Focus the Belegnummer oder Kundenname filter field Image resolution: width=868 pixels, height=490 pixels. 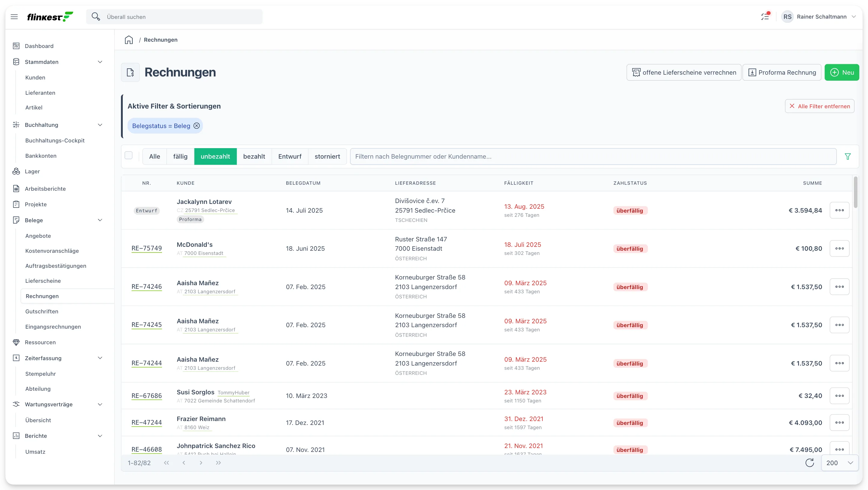point(593,156)
